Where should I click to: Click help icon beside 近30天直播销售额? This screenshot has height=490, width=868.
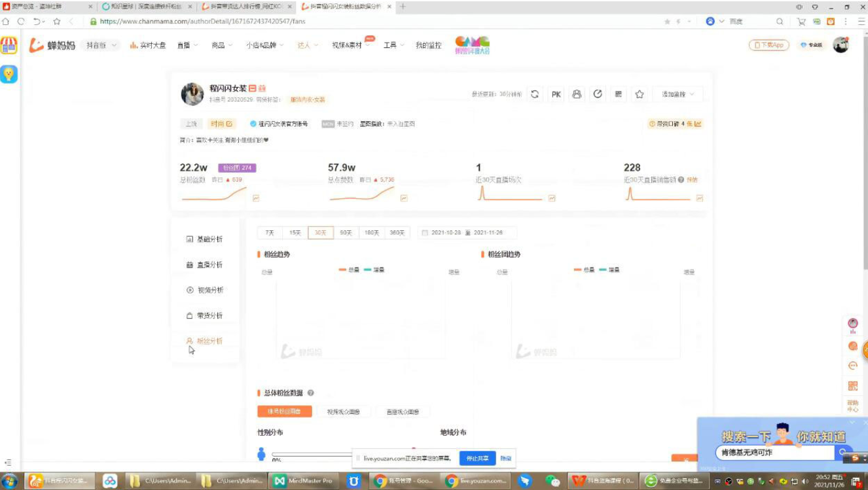[x=681, y=179]
